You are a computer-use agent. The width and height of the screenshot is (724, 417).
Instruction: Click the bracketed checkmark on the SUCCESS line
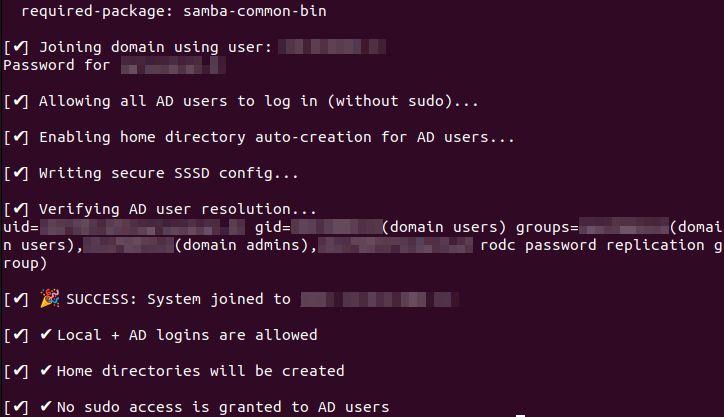coord(17,299)
